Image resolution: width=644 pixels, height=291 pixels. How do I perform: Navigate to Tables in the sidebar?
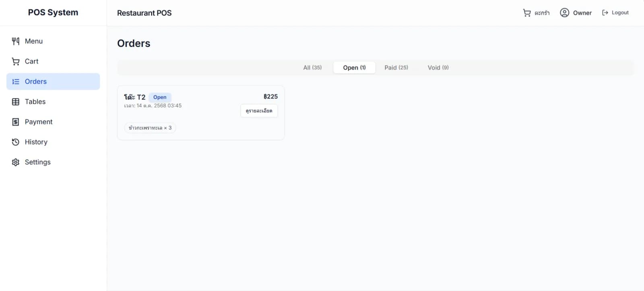35,102
